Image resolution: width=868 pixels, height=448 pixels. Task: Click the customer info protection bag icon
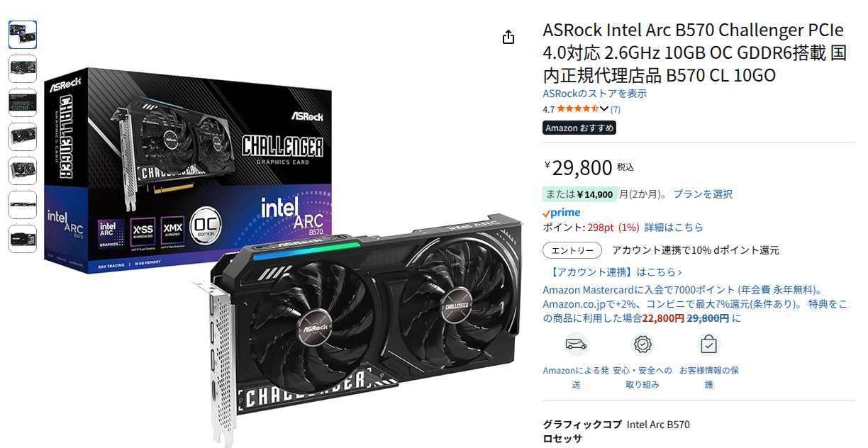708,345
